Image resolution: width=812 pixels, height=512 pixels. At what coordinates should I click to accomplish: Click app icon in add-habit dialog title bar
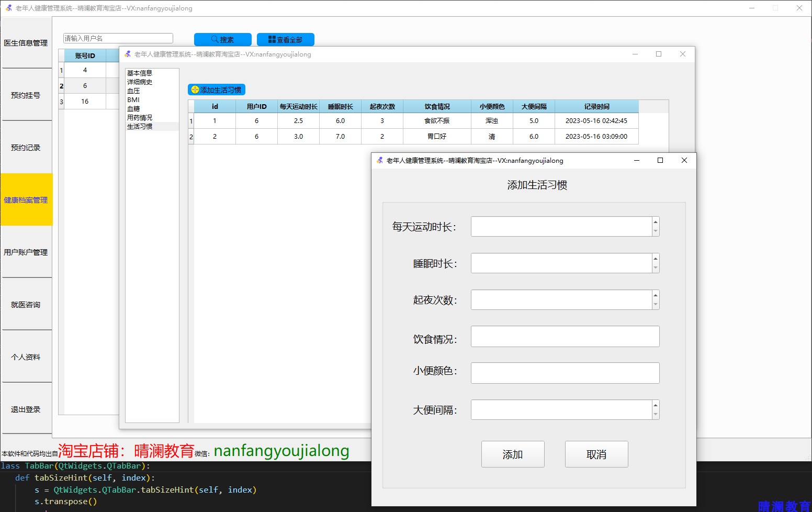(x=380, y=160)
